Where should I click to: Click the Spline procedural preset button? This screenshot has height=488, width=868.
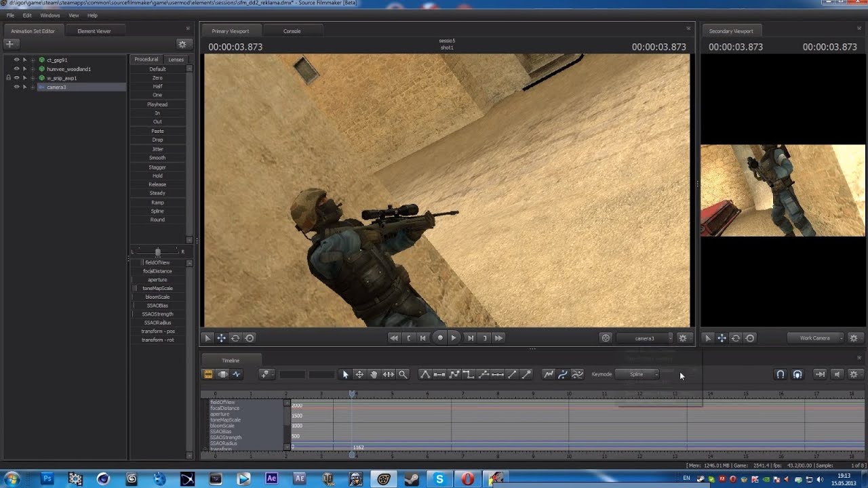click(x=157, y=211)
